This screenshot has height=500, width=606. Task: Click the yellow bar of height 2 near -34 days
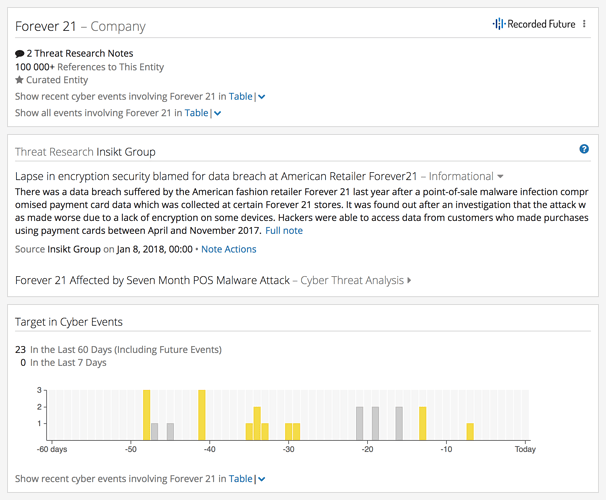tap(257, 423)
